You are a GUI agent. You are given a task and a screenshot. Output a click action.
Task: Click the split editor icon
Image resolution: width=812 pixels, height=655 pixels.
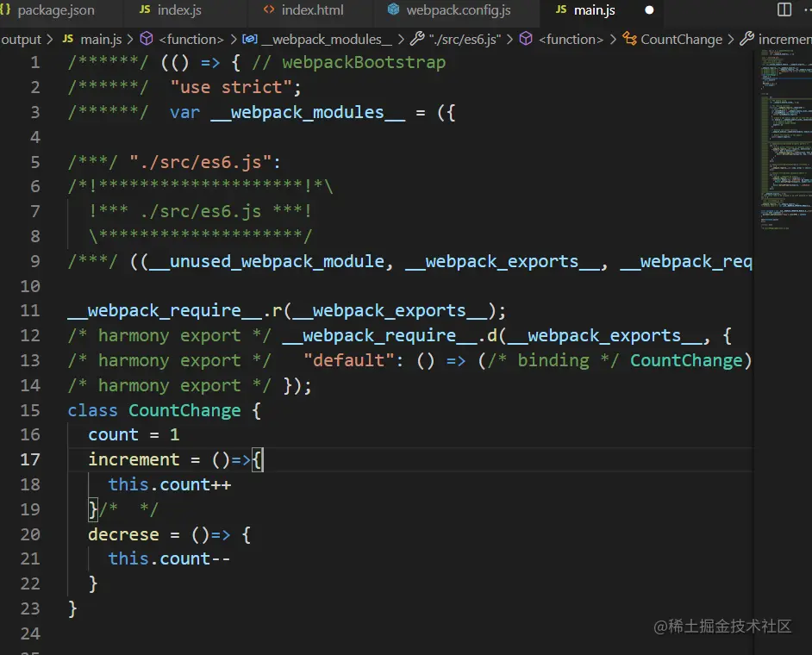(x=784, y=9)
